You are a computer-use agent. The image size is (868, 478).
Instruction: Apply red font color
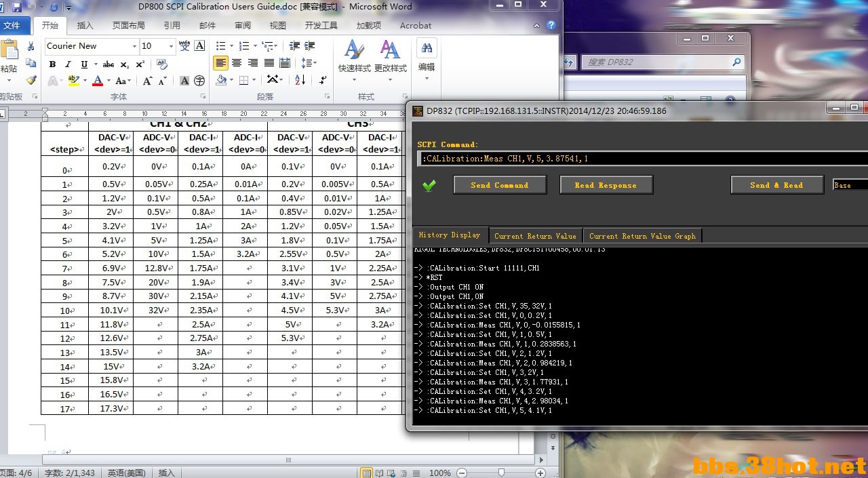[97, 81]
